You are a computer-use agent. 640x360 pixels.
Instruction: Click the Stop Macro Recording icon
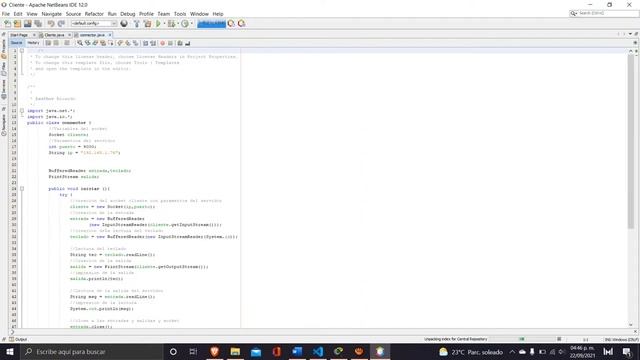pyautogui.click(x=170, y=43)
